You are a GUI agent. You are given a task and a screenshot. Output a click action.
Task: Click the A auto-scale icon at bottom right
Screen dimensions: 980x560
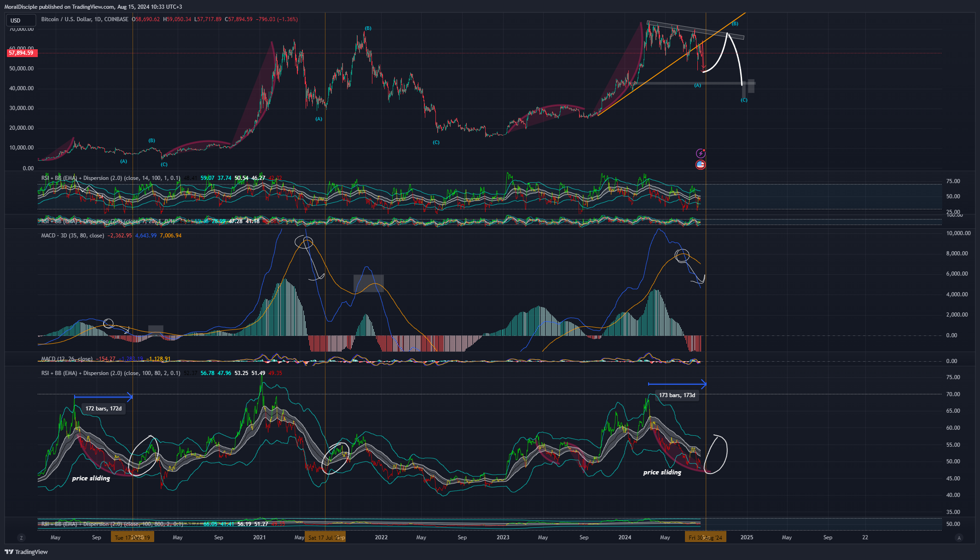[x=959, y=537]
